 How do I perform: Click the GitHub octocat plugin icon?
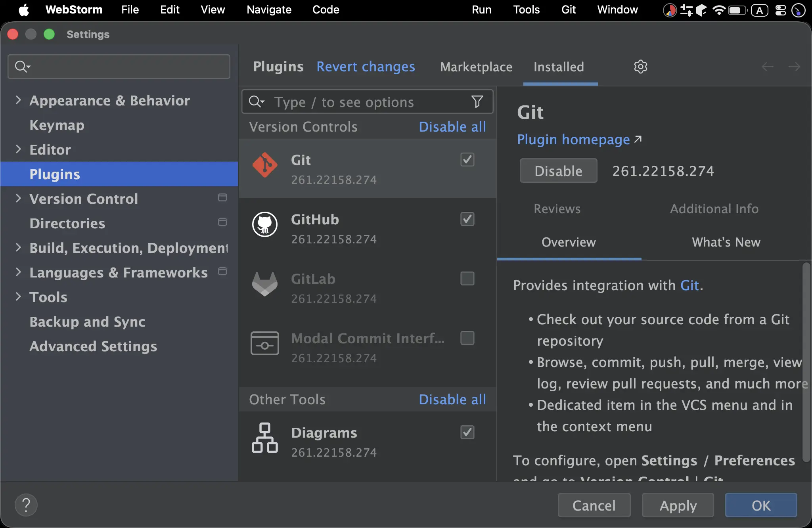265,224
